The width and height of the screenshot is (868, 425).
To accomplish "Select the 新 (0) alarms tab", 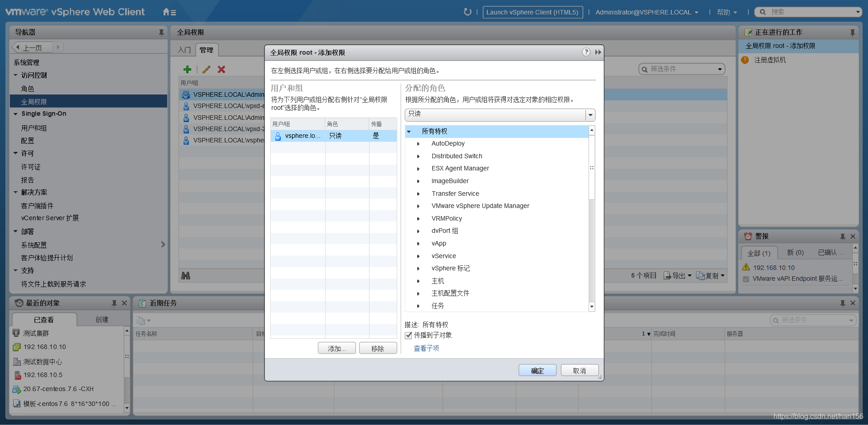I will point(795,252).
